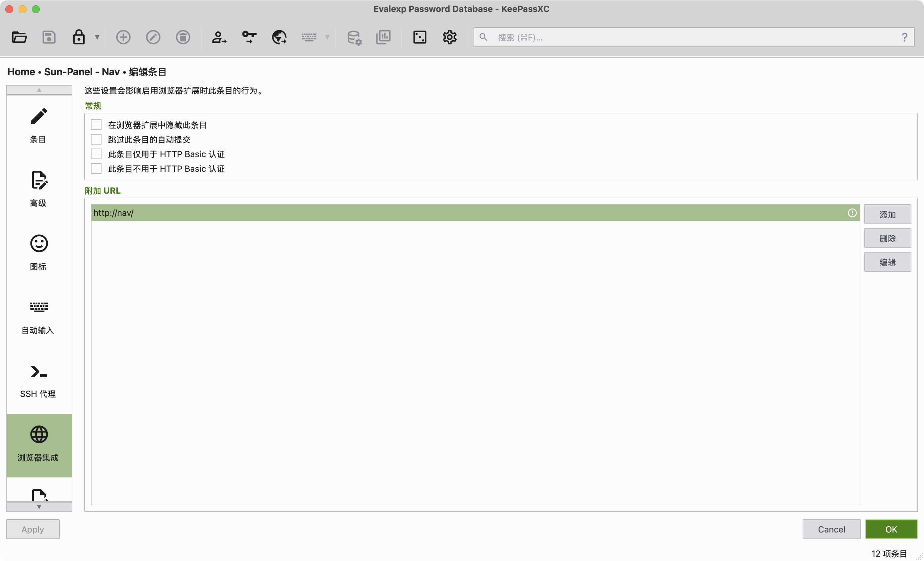The height and width of the screenshot is (561, 924).
Task: Open database folder icon in toolbar
Action: point(19,37)
